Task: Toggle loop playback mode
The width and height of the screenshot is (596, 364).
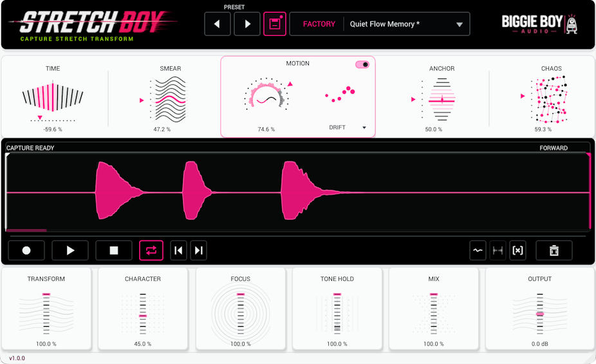Action: tap(151, 250)
